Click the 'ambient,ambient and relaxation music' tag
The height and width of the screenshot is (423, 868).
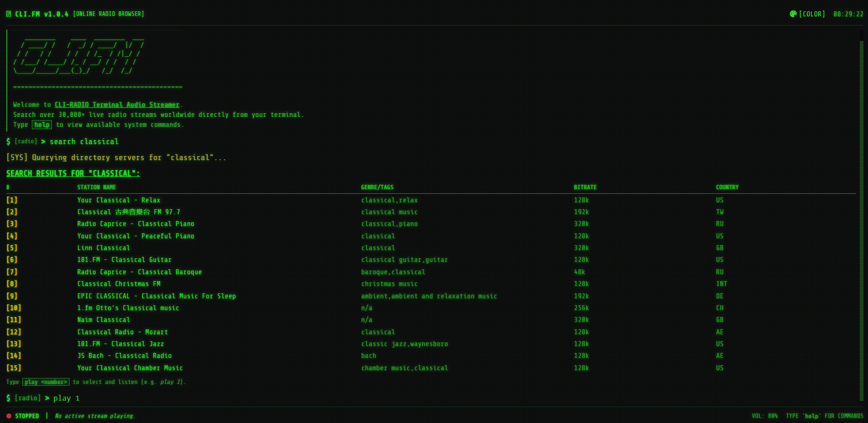tap(429, 296)
